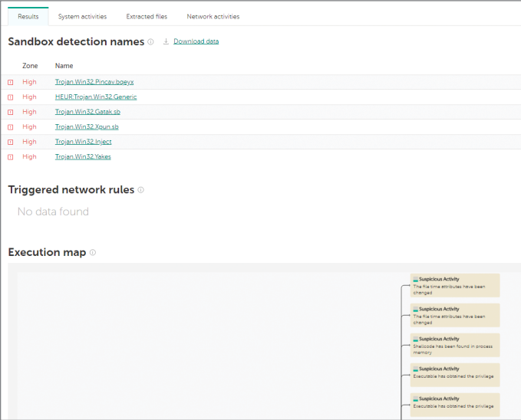The image size is (521, 420).
Task: Select the Shellcode found in process memory node
Action: (x=456, y=345)
